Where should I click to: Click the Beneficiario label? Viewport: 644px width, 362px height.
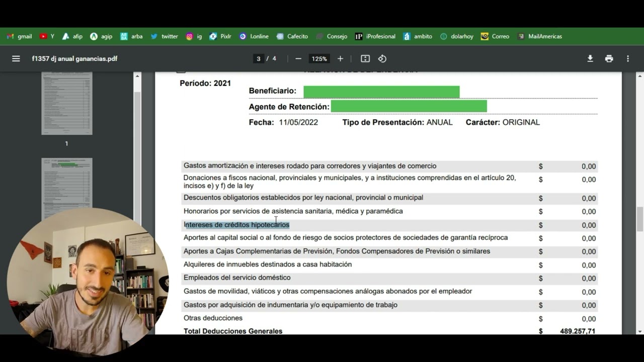tap(273, 91)
